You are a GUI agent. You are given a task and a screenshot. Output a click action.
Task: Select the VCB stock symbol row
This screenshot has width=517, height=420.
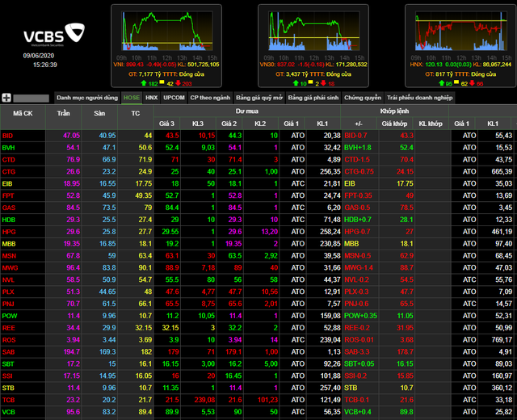click(9, 412)
